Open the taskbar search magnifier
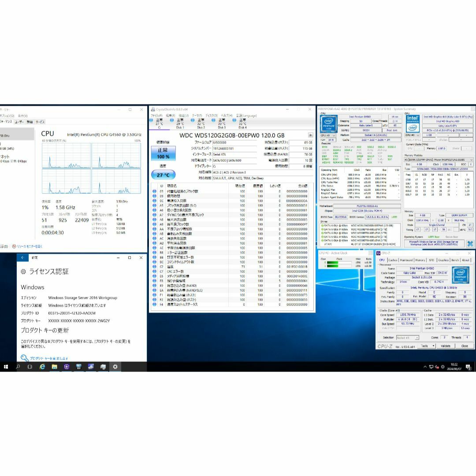The width and height of the screenshot is (476, 476). point(18,367)
